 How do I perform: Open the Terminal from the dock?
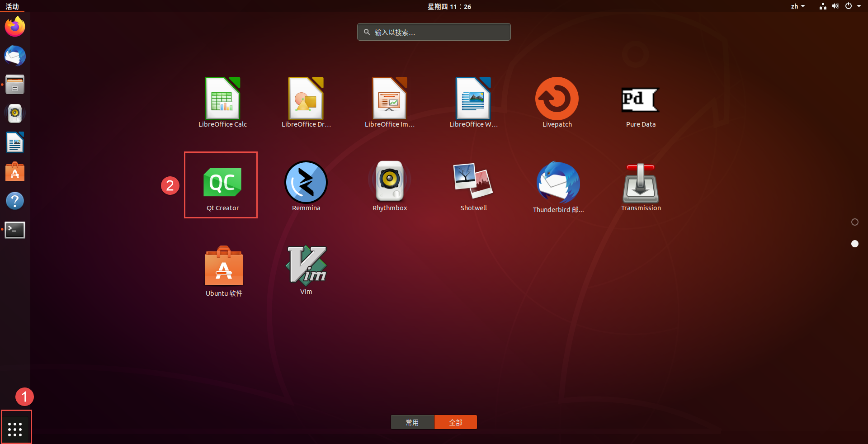point(15,230)
